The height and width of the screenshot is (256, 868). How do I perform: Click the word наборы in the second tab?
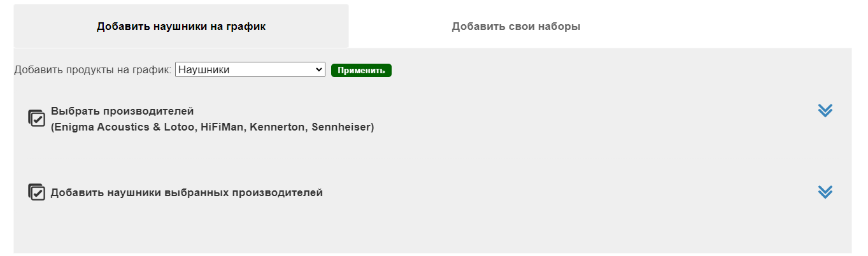pos(560,27)
